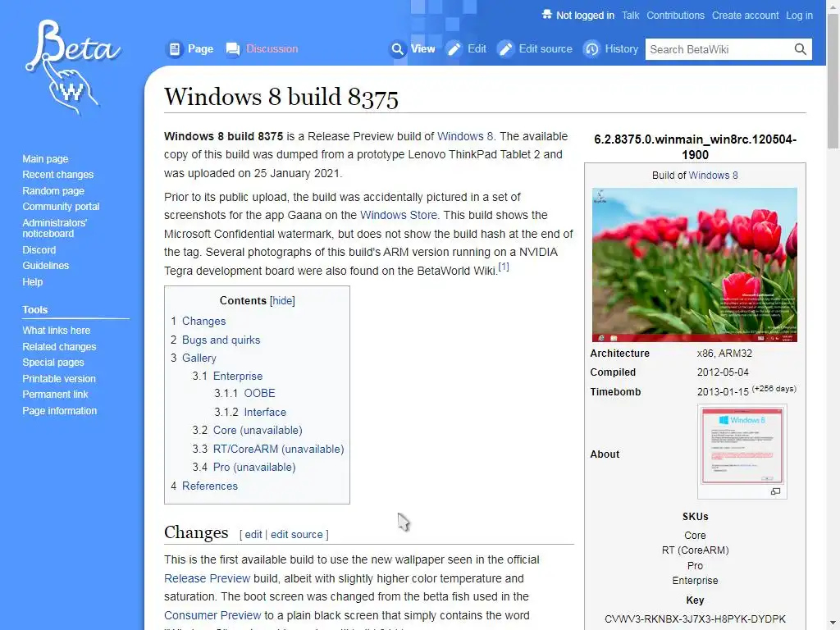Open Help in sidebar
The height and width of the screenshot is (630, 840).
point(32,282)
